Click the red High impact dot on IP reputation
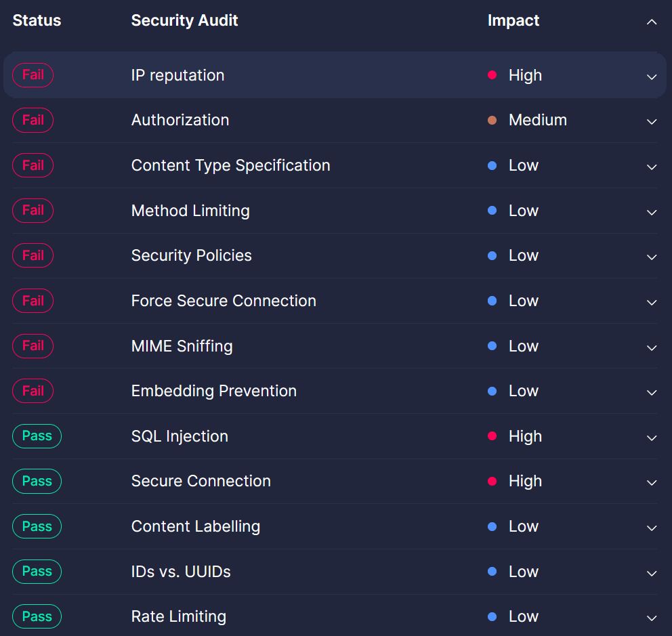This screenshot has width=672, height=636. (x=492, y=75)
